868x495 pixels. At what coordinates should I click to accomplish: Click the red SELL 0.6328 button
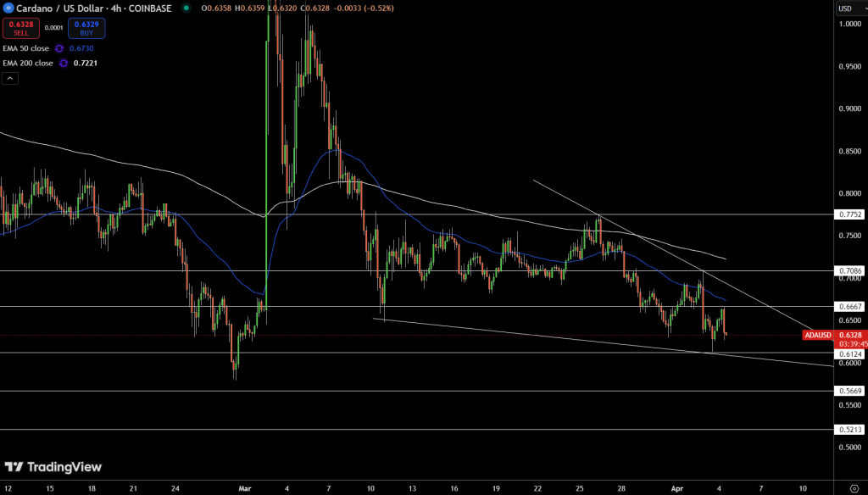[x=21, y=28]
